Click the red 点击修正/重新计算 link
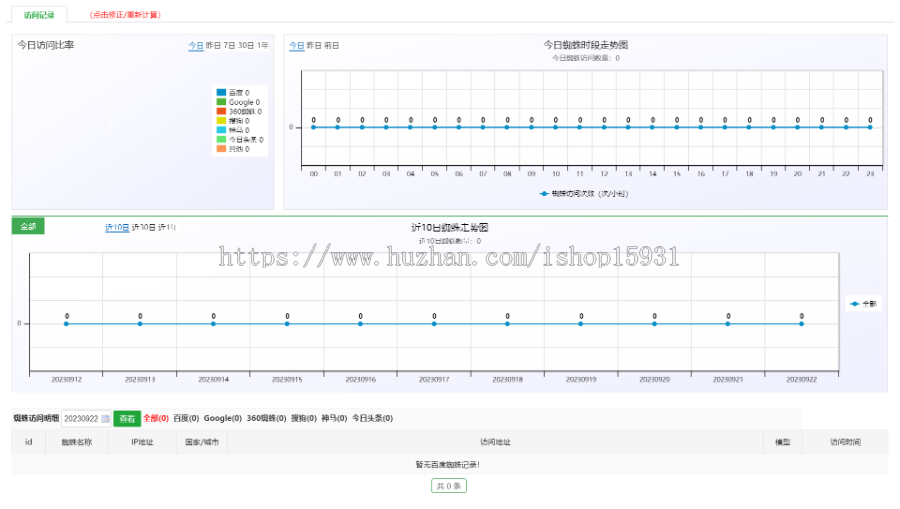 [x=125, y=15]
